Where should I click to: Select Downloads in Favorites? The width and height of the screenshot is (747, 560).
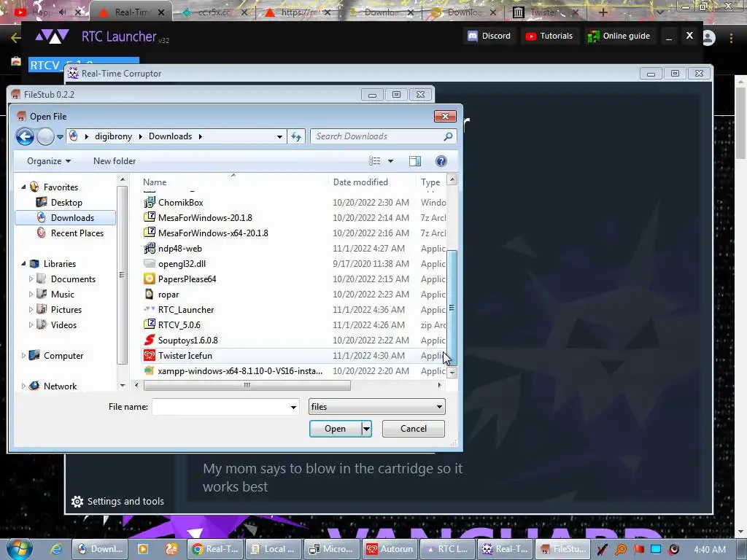pyautogui.click(x=66, y=217)
